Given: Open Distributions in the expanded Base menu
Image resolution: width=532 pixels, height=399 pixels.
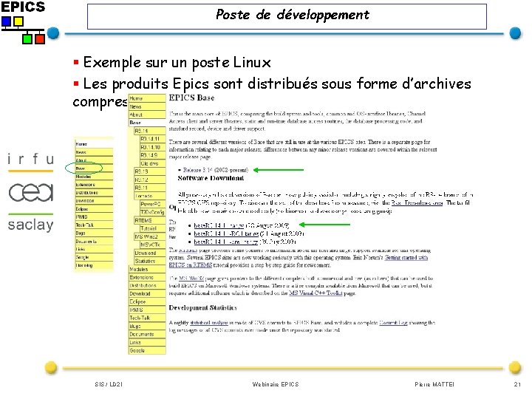Looking at the screenshot, I should 147,286.
